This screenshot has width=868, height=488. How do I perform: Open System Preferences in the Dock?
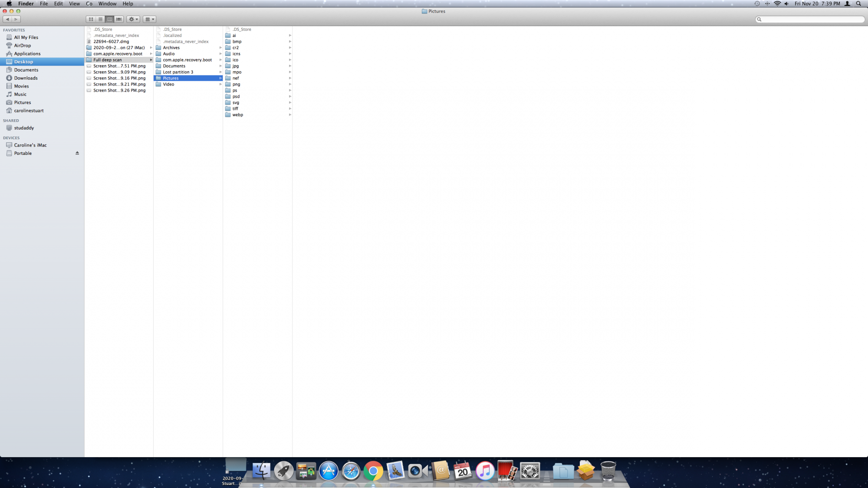(530, 471)
